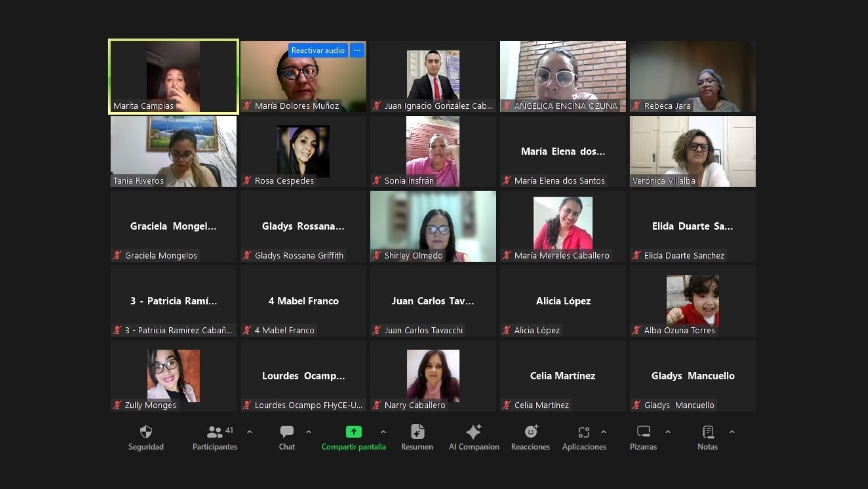Screen dimensions: 868x489
Task: Click the 'Alicia López' large tile name
Action: [563, 301]
